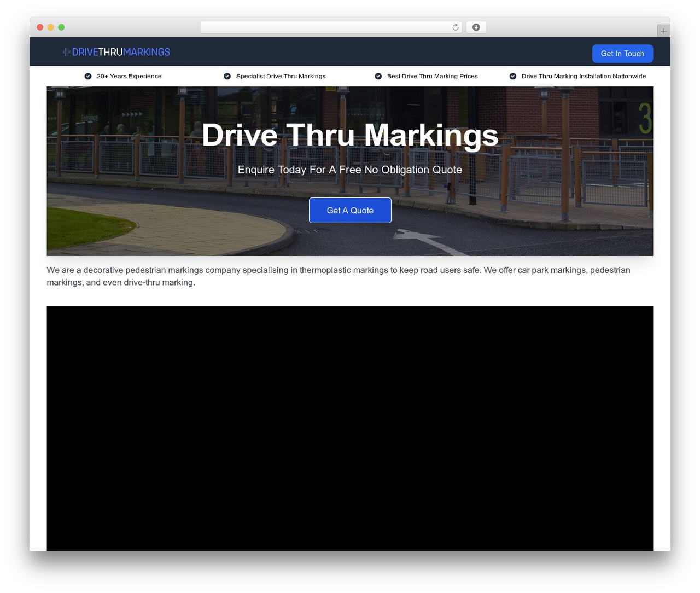Select 'Best Drive Thru Marking Prices' text

pos(432,76)
